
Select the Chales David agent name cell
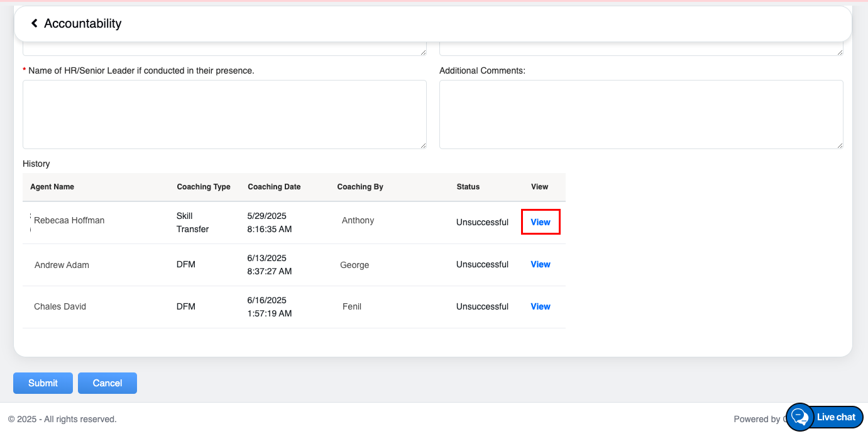pyautogui.click(x=60, y=306)
